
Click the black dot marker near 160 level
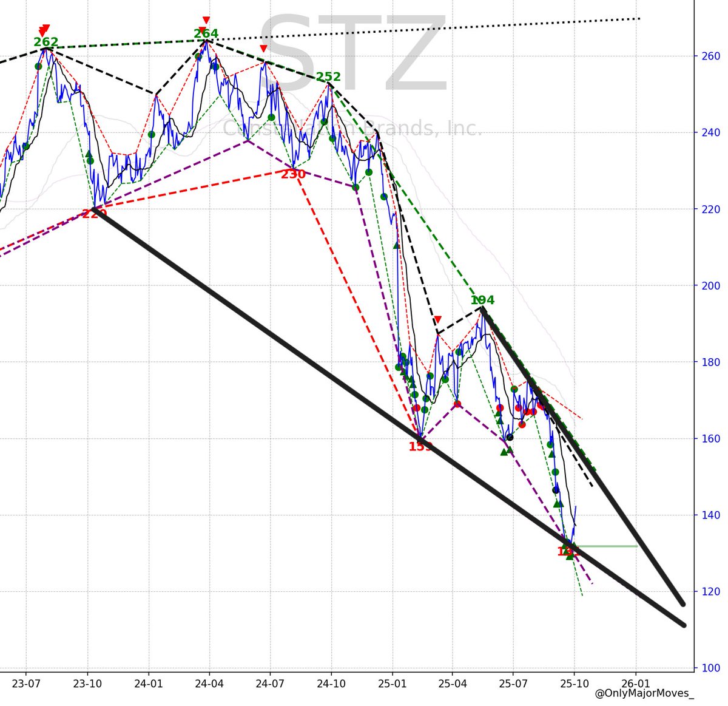pyautogui.click(x=510, y=437)
